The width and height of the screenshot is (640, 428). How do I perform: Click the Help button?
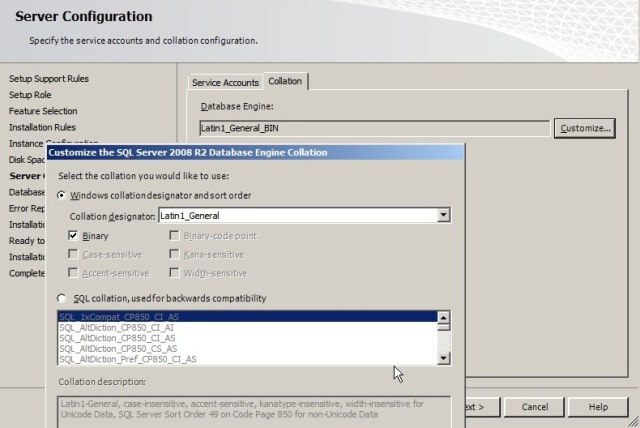point(598,407)
